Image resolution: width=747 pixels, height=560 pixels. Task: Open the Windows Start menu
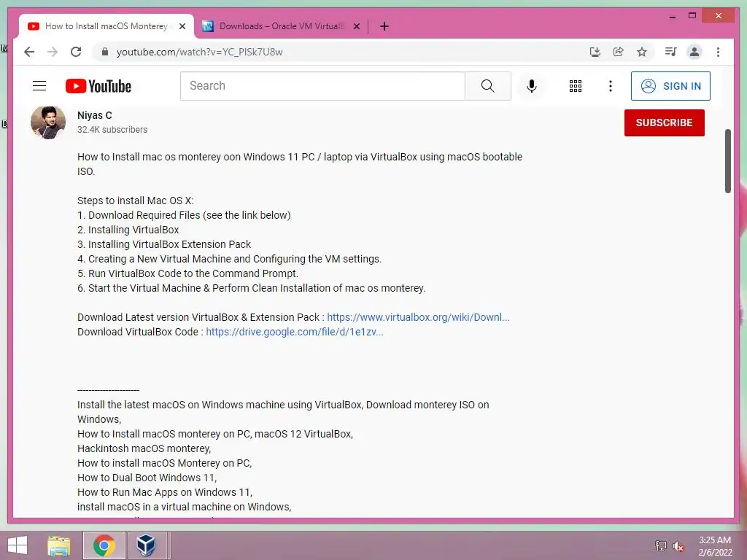point(18,545)
